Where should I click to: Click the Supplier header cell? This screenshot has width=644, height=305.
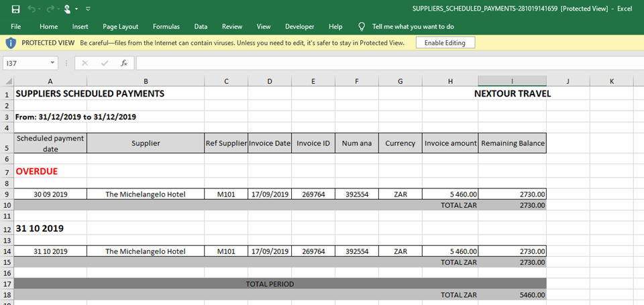coord(146,143)
